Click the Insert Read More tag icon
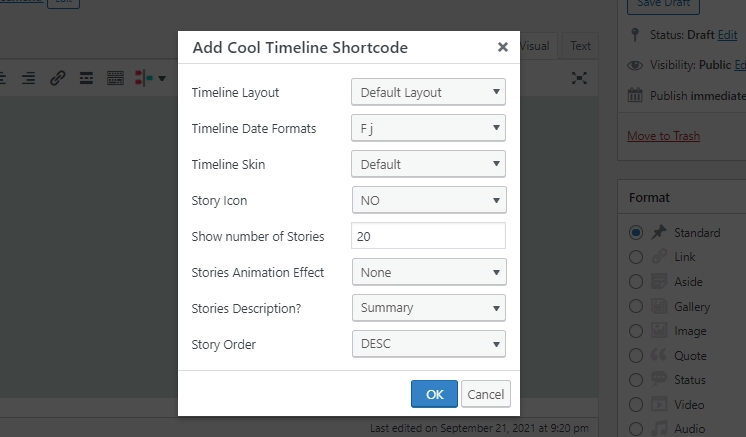746x437 pixels. pyautogui.click(x=87, y=78)
